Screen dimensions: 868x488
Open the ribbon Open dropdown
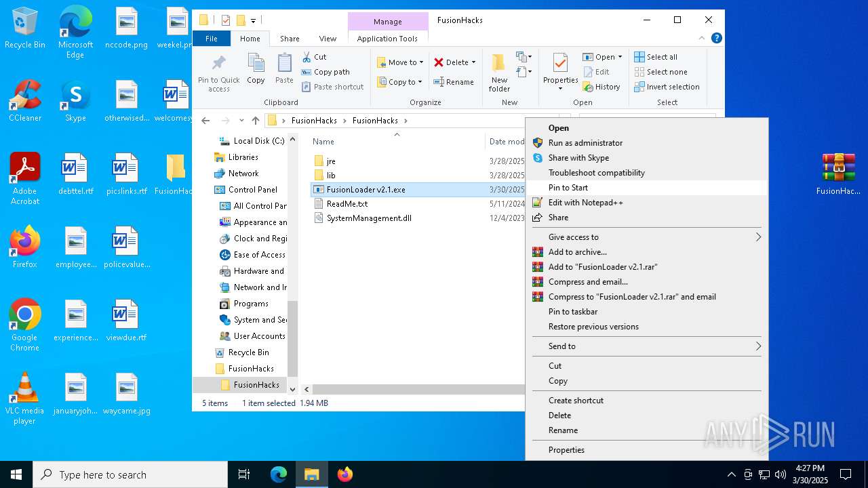click(602, 57)
